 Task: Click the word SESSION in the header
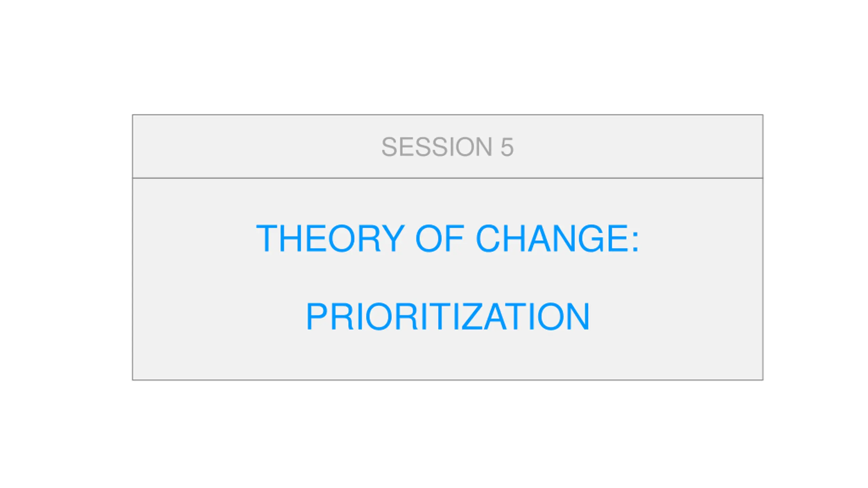[x=437, y=147]
